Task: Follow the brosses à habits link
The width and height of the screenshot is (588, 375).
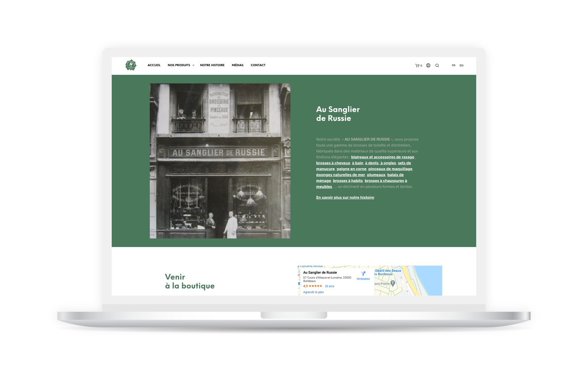Action: 348,181
